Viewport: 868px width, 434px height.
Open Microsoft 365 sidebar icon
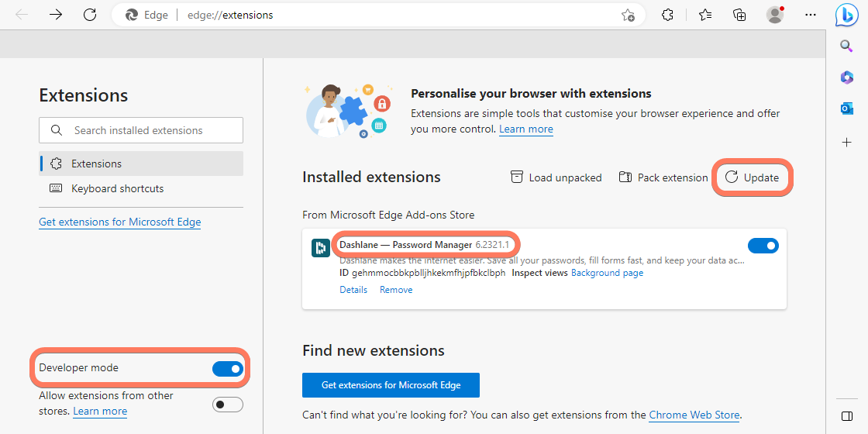coord(846,77)
